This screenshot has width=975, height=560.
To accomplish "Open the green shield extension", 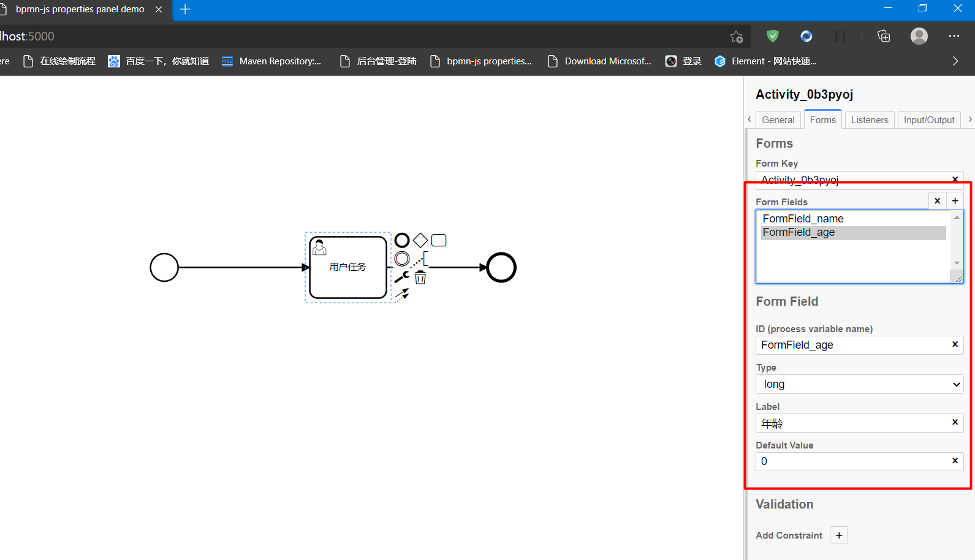I will pyautogui.click(x=773, y=36).
